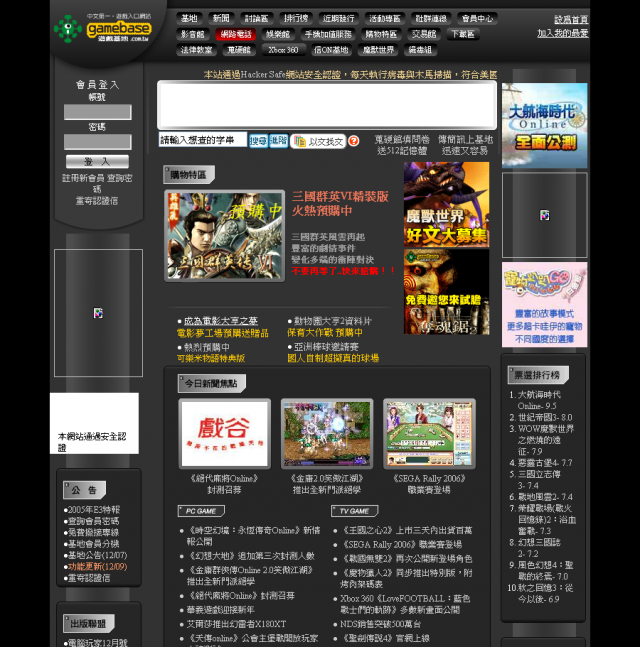Open the 活動專區 nav item
640x648 pixels.
click(385, 18)
